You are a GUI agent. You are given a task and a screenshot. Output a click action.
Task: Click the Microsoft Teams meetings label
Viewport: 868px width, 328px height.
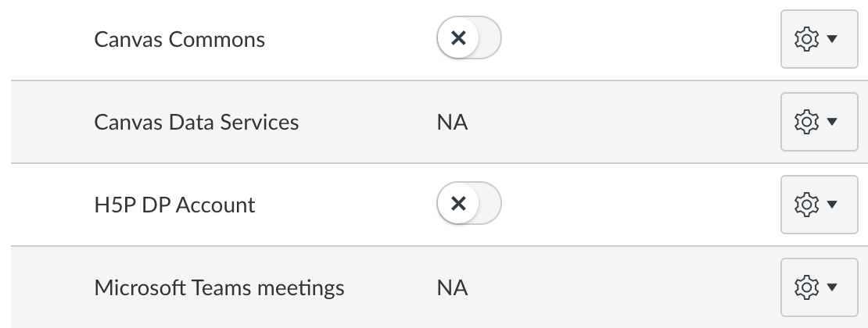click(x=219, y=288)
